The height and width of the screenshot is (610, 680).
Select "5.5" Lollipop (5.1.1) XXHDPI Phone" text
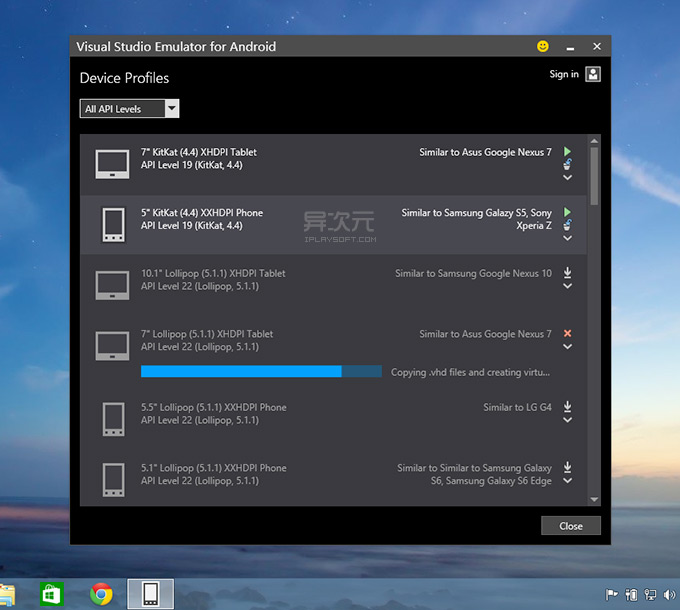213,408
